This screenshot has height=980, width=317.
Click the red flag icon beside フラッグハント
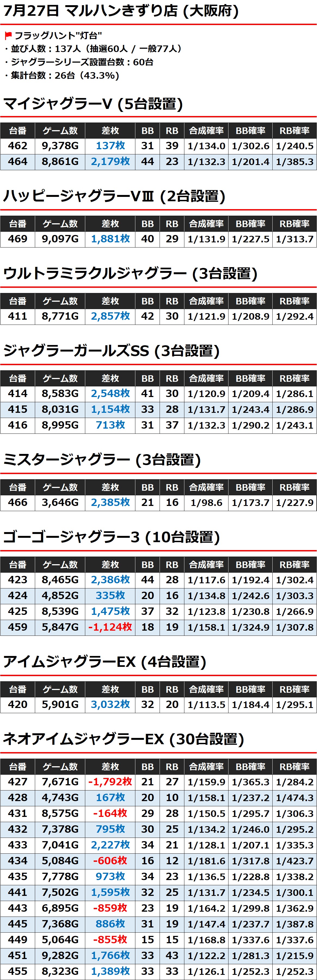point(8,36)
